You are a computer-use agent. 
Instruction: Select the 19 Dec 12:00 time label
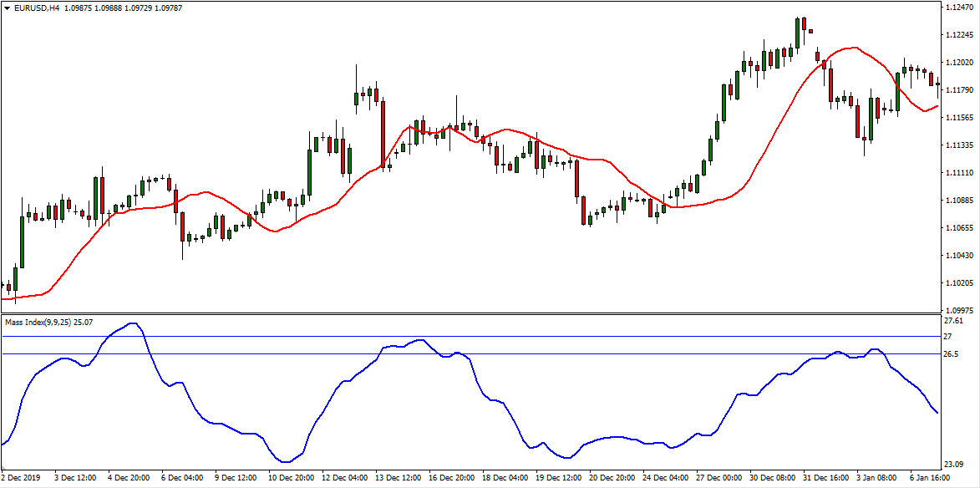pyautogui.click(x=556, y=478)
